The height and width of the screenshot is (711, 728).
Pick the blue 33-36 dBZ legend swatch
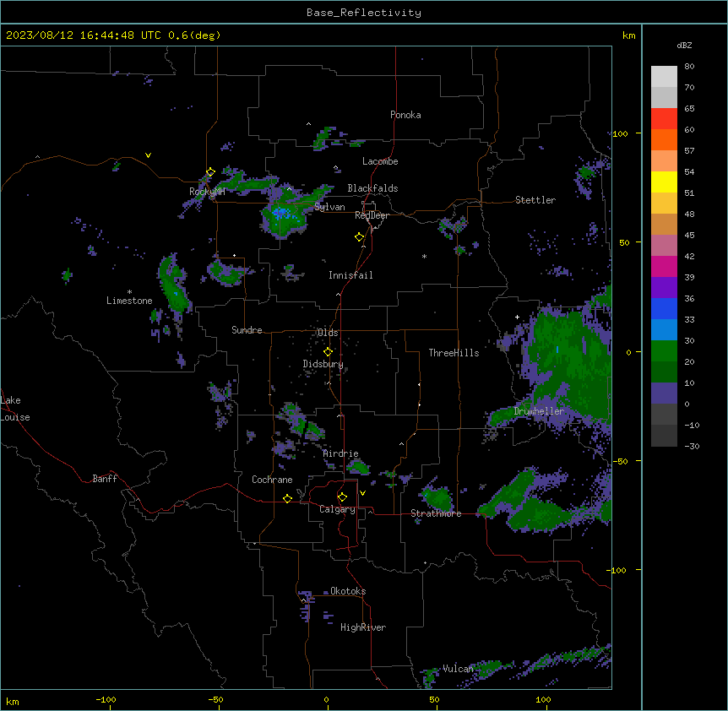point(664,308)
